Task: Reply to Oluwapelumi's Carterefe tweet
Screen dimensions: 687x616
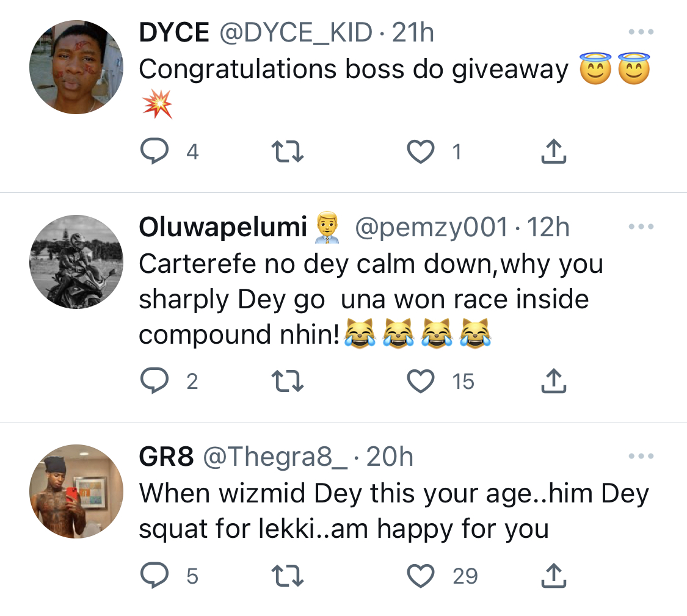Action: [154, 380]
